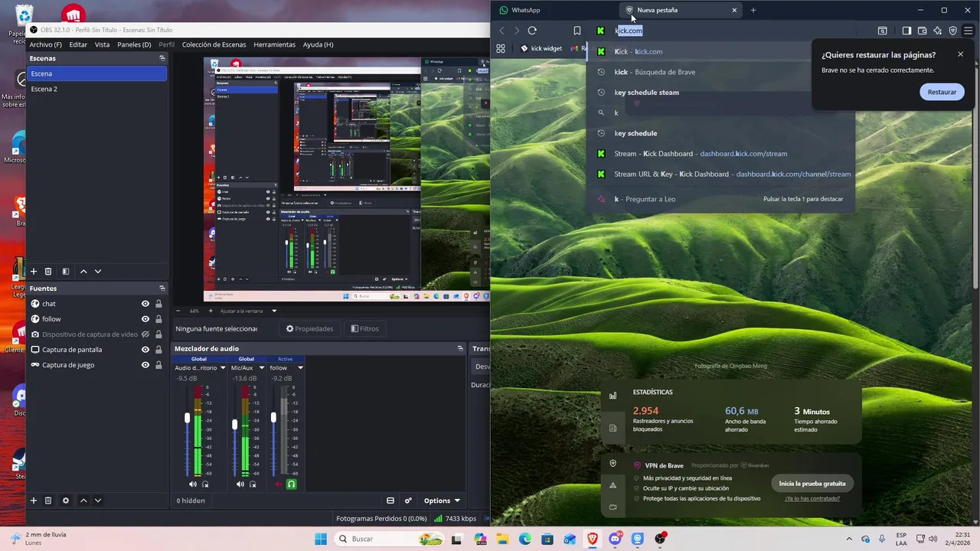Open scene filters icon in Escenas toolbar
Image resolution: width=980 pixels, height=551 pixels.
pyautogui.click(x=66, y=271)
